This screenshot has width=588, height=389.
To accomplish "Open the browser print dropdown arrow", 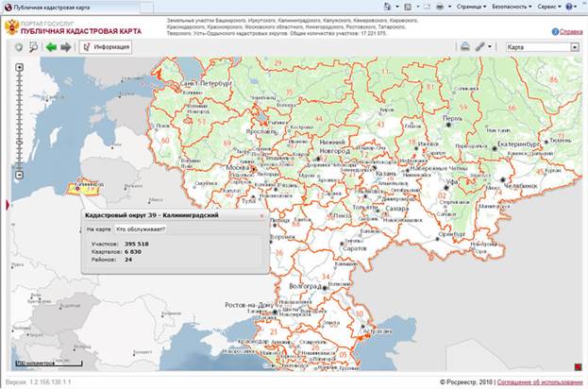I will click(x=449, y=7).
